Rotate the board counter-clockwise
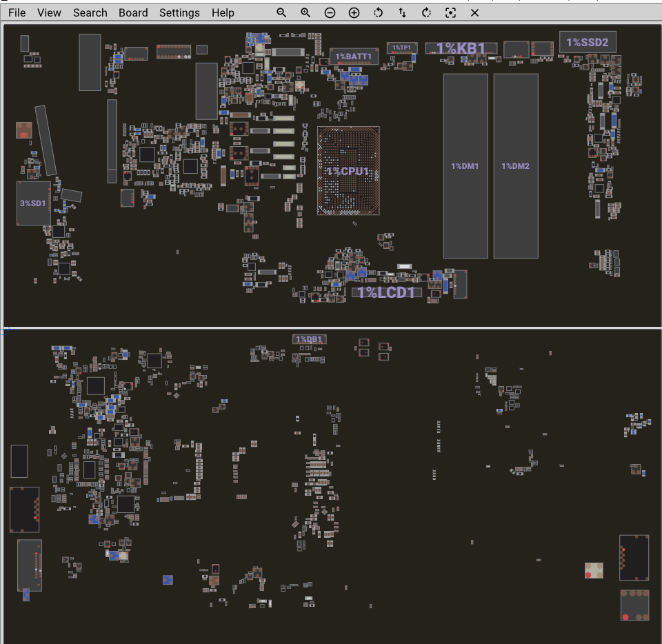The width and height of the screenshot is (662, 644). [x=378, y=12]
